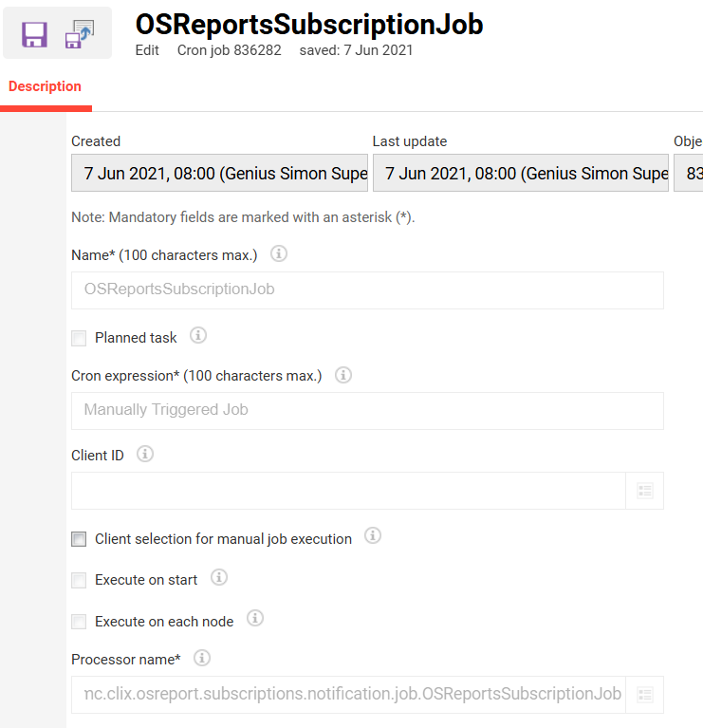
Task: Click info icon next to Cron expression
Action: point(343,375)
